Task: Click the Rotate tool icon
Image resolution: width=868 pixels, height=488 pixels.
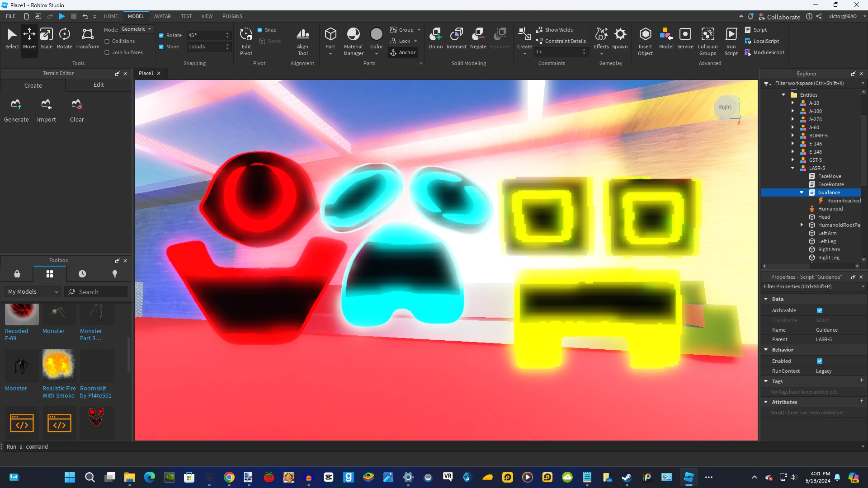Action: [64, 34]
